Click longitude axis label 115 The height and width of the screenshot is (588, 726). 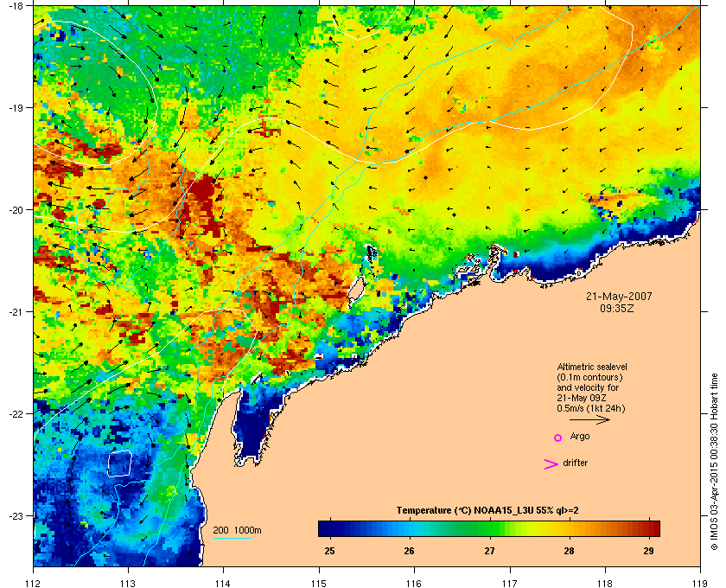tap(319, 584)
